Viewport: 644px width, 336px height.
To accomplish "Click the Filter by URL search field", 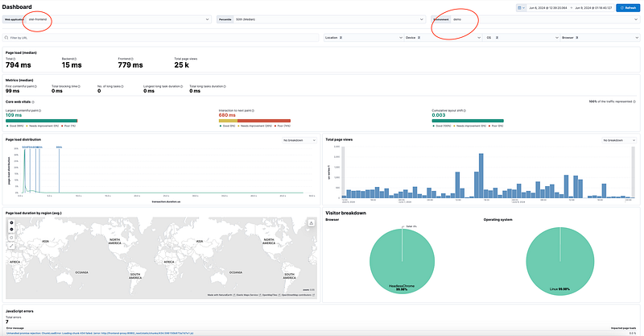I will 160,37.
